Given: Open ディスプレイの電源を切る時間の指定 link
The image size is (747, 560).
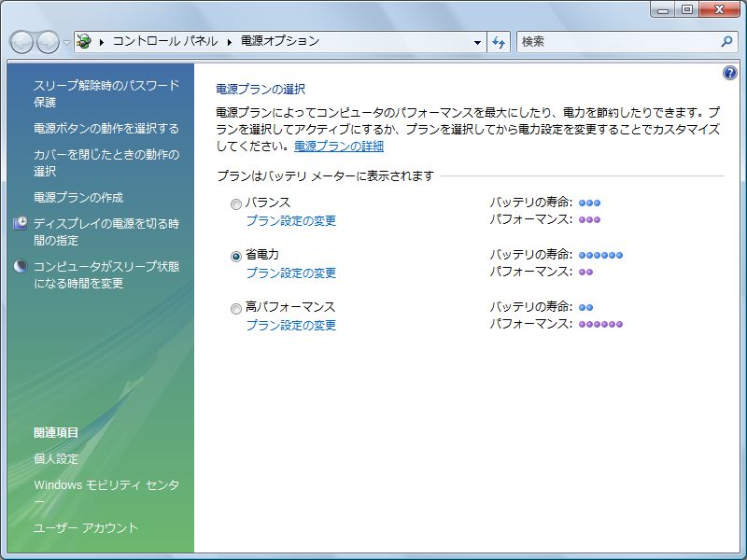Looking at the screenshot, I should pyautogui.click(x=106, y=231).
